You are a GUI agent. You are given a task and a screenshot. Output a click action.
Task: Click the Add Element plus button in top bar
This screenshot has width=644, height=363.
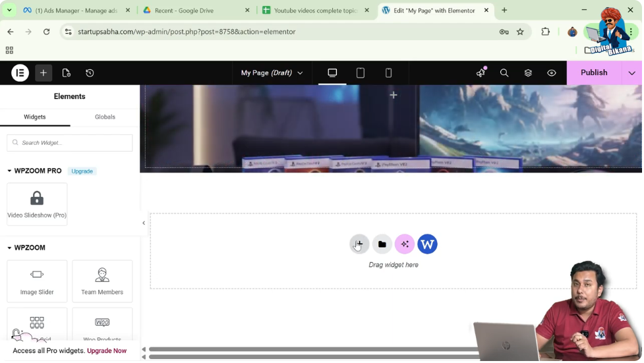(x=43, y=73)
